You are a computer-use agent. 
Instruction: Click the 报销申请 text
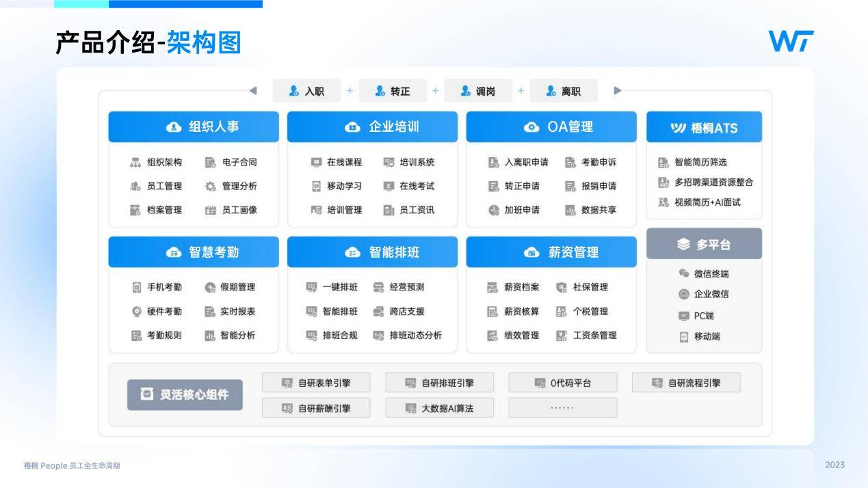599,186
